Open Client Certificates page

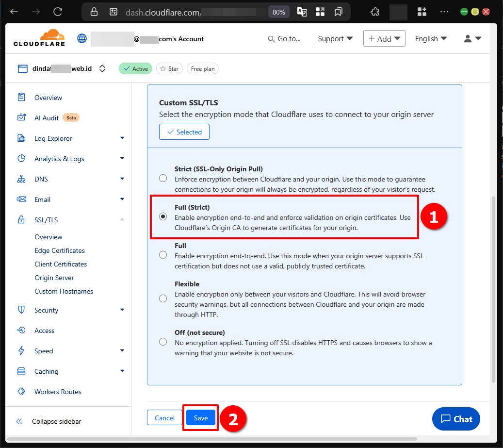click(61, 264)
